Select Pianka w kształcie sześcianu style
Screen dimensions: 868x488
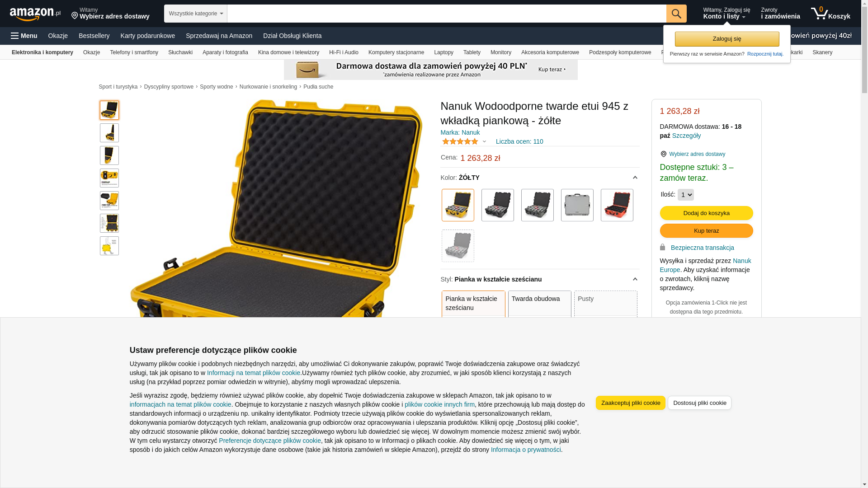click(473, 304)
